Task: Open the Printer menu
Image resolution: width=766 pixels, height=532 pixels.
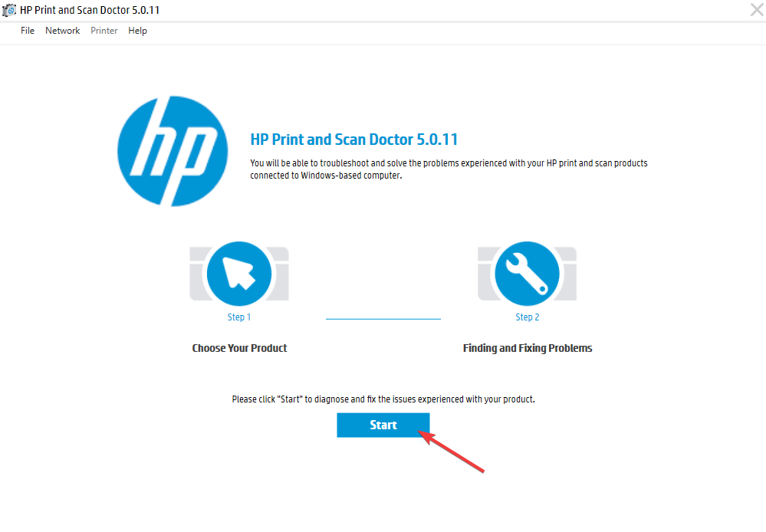Action: [104, 31]
